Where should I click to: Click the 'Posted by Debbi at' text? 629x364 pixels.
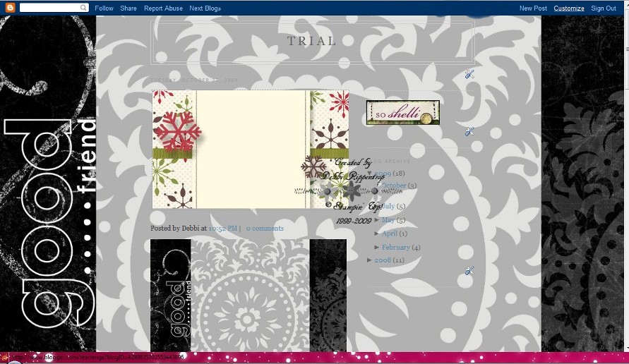coord(179,228)
